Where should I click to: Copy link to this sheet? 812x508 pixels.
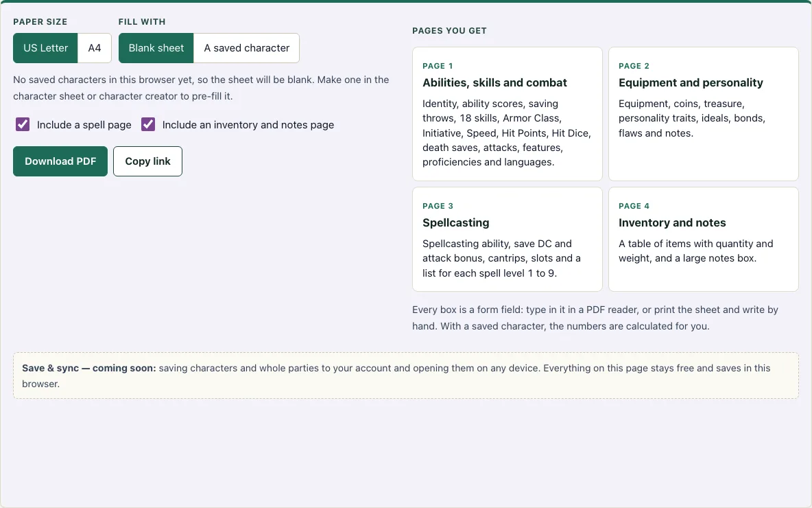[x=147, y=161]
